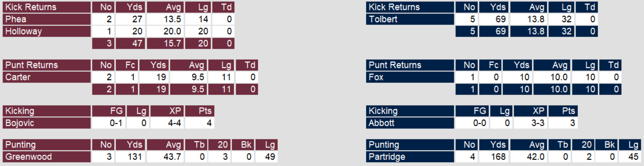The width and height of the screenshot is (644, 166).
Task: Select Partridge's 168 punting yards cell
Action: pos(498,157)
